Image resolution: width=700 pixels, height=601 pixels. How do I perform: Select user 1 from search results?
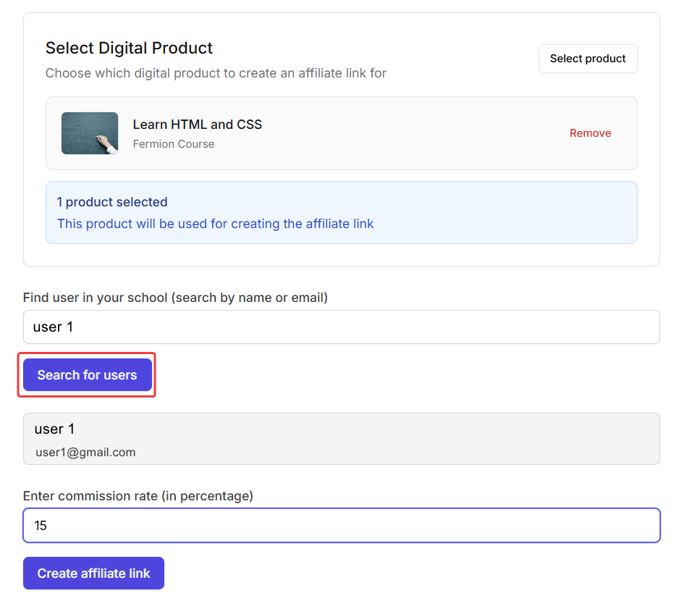pos(55,429)
